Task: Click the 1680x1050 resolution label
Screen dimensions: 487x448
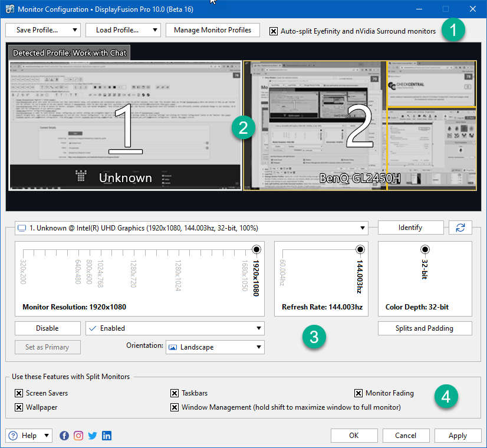Action: pyautogui.click(x=245, y=275)
